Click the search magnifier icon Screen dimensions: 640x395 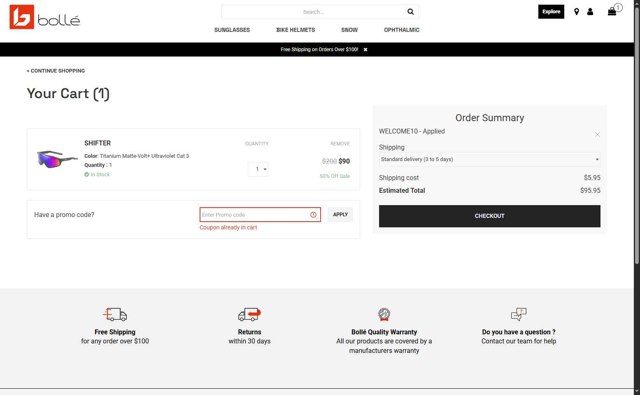pos(410,12)
